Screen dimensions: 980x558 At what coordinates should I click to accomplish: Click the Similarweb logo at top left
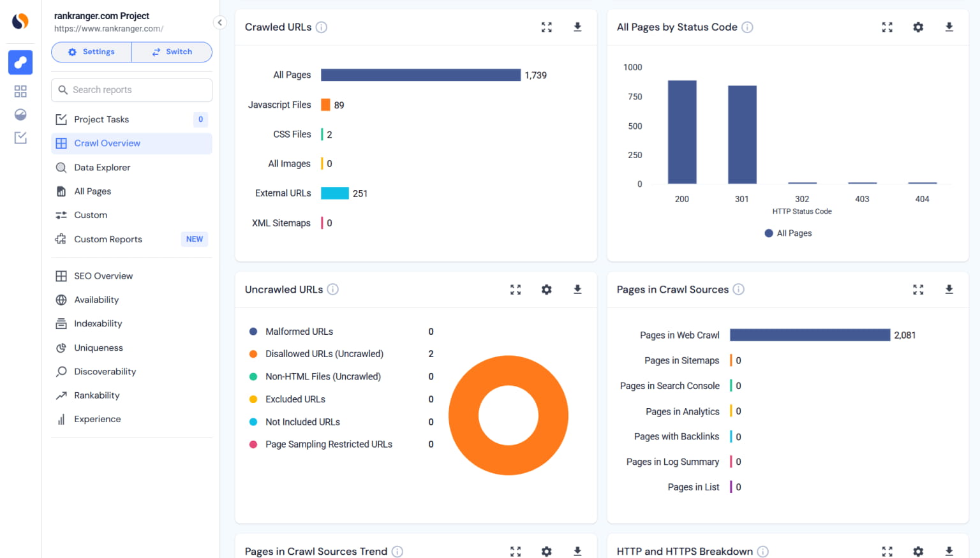point(20,20)
